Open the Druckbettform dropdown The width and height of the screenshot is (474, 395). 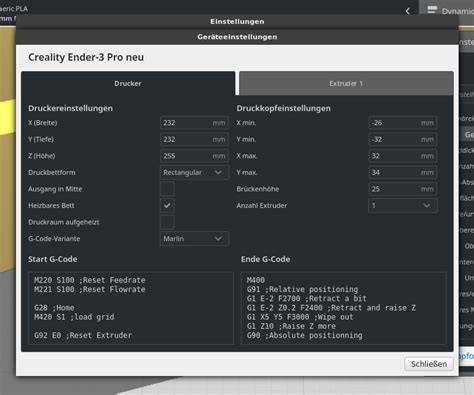[x=194, y=172]
